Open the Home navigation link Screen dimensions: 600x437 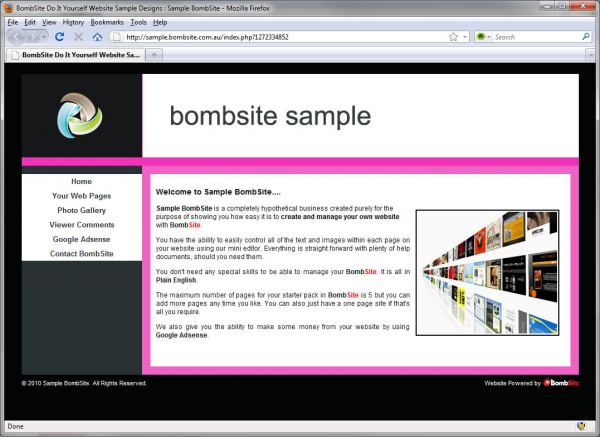click(x=82, y=181)
